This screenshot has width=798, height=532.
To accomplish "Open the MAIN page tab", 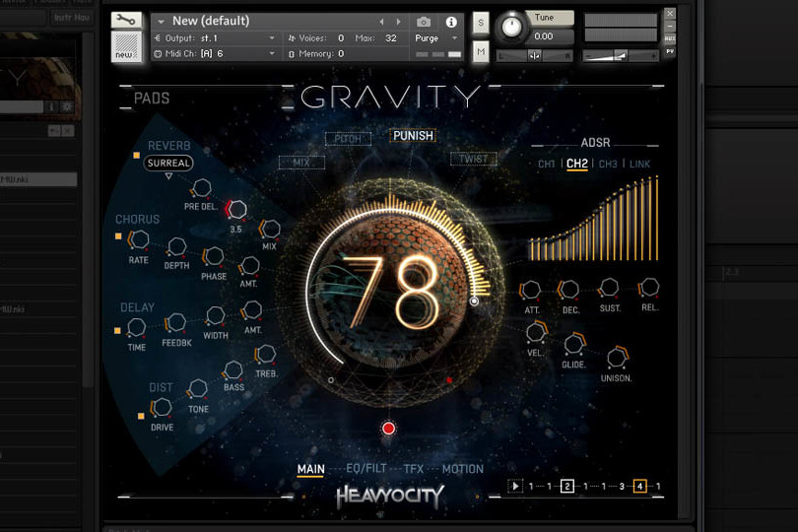I will click(310, 469).
